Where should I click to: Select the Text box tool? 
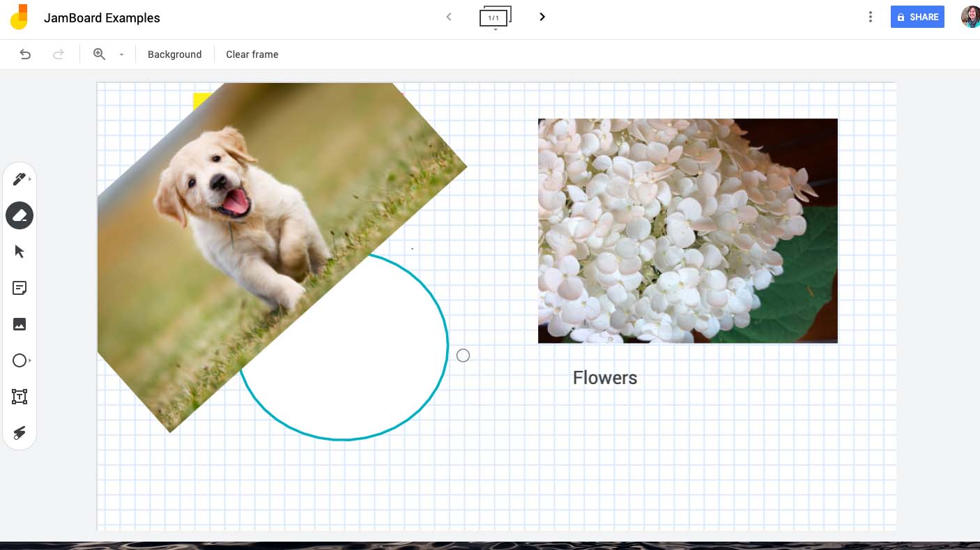[x=20, y=397]
